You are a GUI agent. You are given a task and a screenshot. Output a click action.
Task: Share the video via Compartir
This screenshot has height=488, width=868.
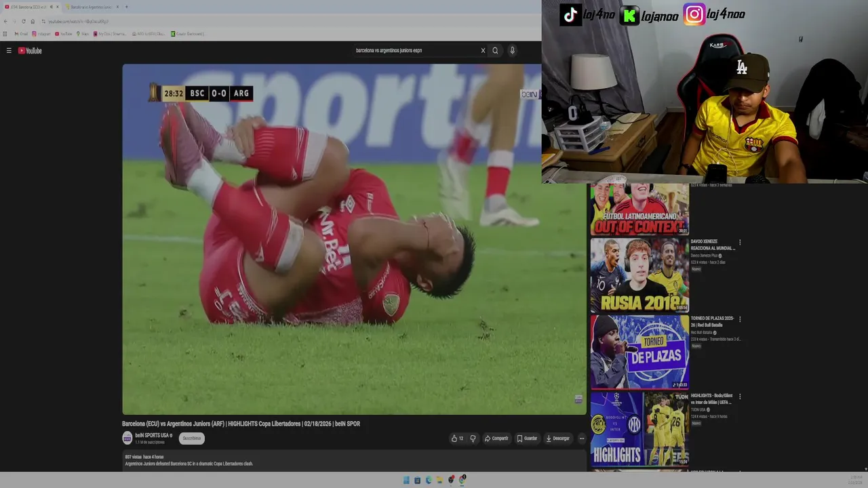(496, 439)
